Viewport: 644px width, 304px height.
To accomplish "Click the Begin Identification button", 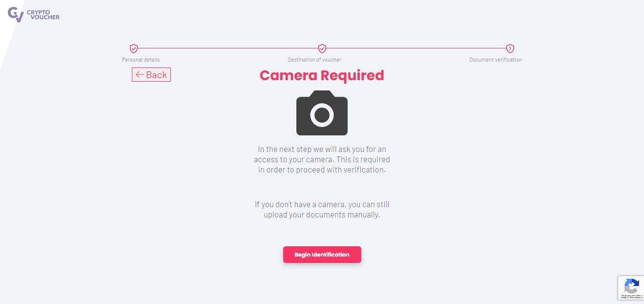I will (x=322, y=255).
